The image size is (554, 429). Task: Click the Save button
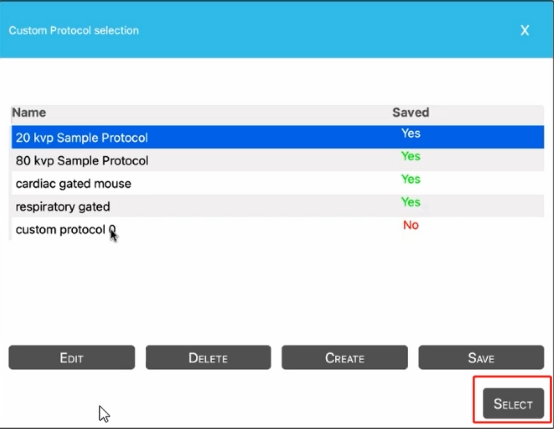(x=481, y=358)
